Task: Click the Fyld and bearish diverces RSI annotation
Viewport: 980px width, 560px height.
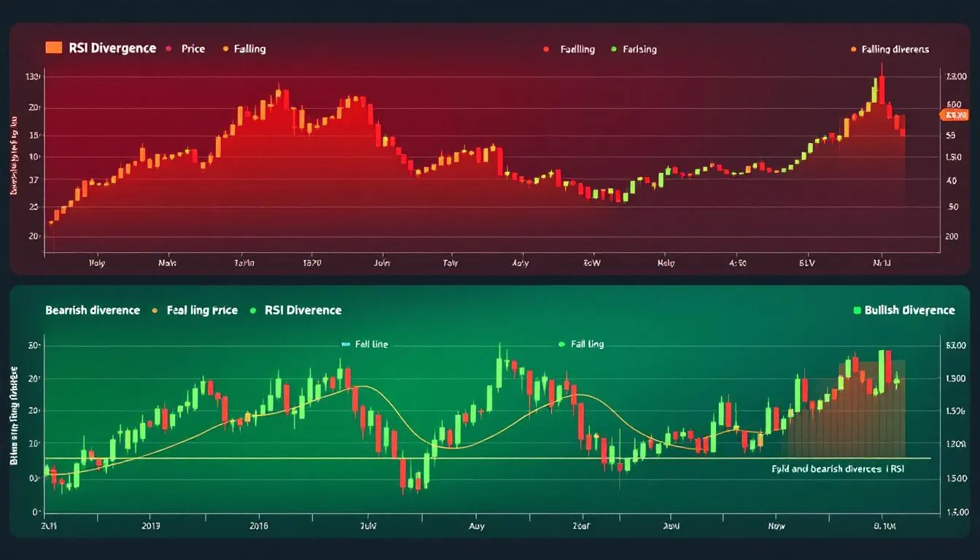Action: point(837,469)
